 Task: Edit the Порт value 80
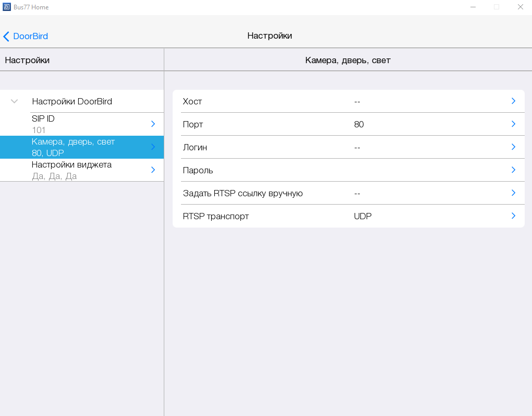359,124
